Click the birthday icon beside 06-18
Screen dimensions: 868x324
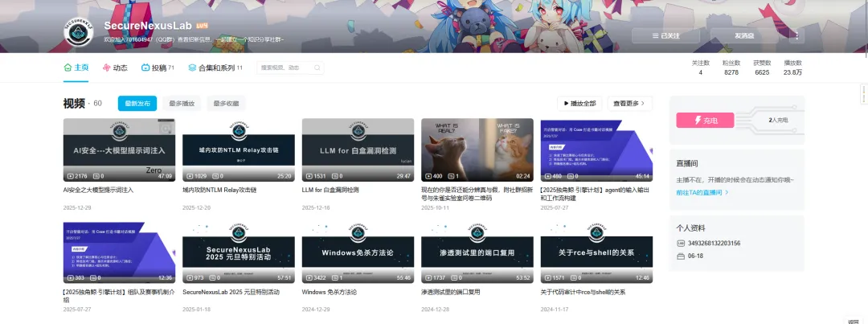pos(681,256)
